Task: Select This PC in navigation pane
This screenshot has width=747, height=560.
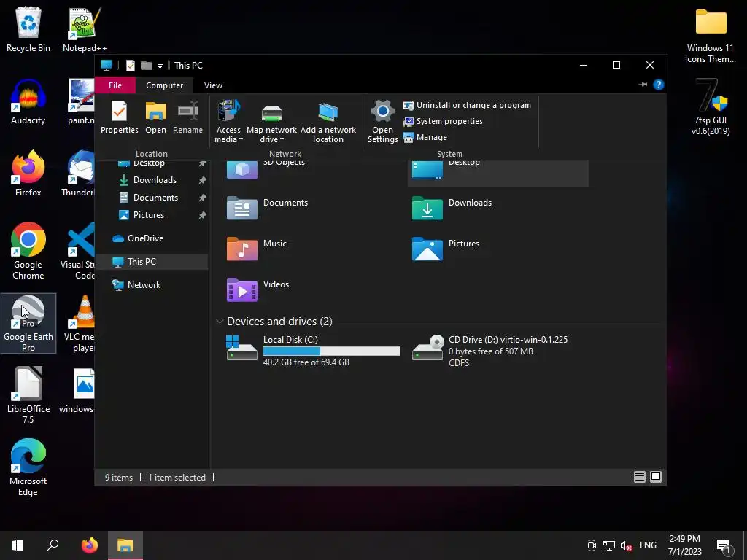Action: [152, 262]
